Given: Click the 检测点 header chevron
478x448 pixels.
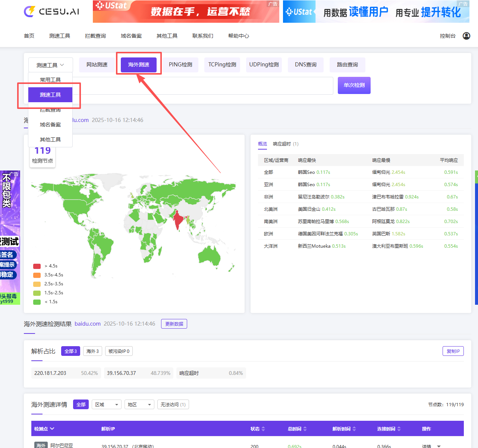Looking at the screenshot, I should click(x=52, y=429).
